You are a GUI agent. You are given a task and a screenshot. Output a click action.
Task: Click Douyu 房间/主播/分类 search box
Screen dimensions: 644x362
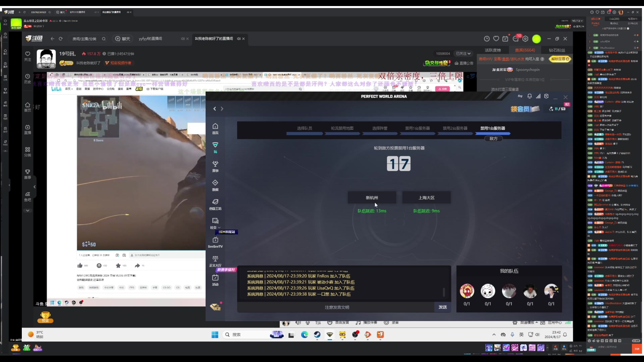pos(88,39)
